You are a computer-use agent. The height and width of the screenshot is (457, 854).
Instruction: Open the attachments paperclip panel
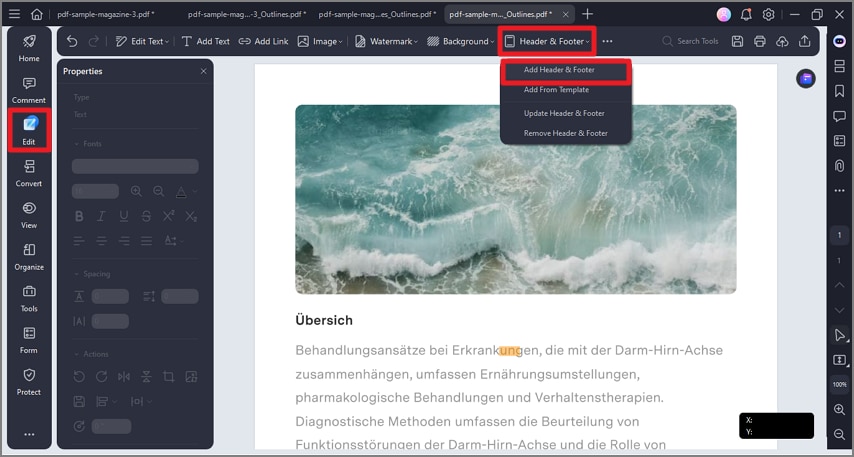tap(839, 166)
